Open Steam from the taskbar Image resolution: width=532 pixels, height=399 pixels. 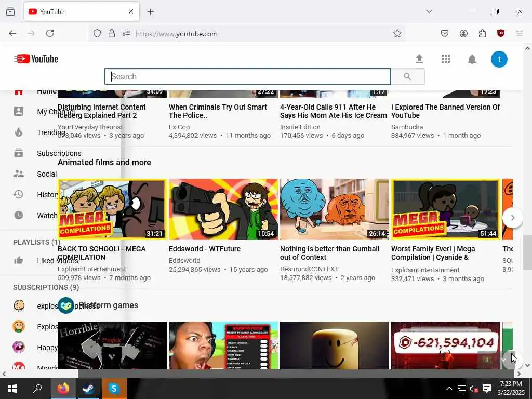pyautogui.click(x=88, y=389)
